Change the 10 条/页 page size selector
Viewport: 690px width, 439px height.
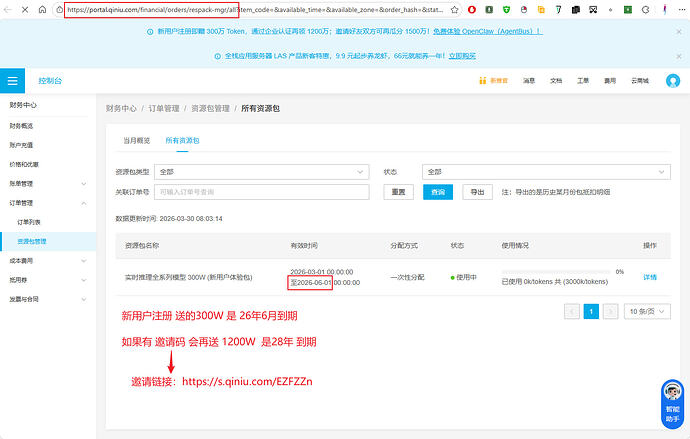click(x=646, y=311)
